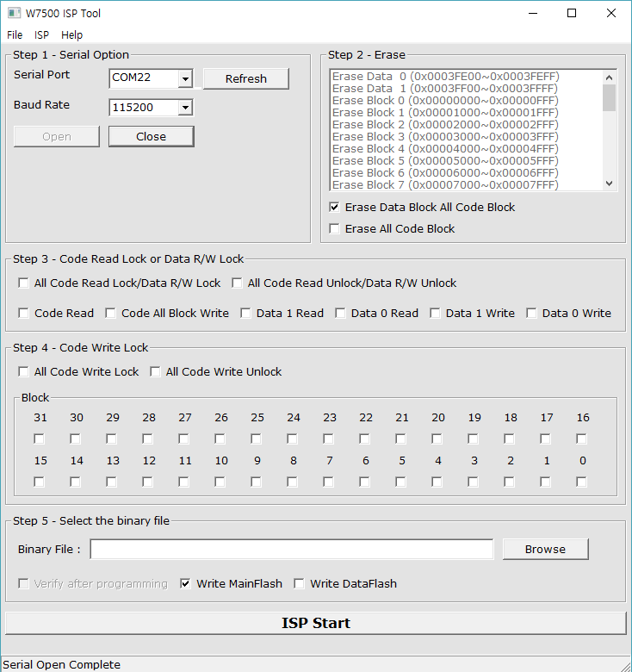Enable Erase All Code Block checkbox
This screenshot has height=672, width=632.
(x=334, y=229)
